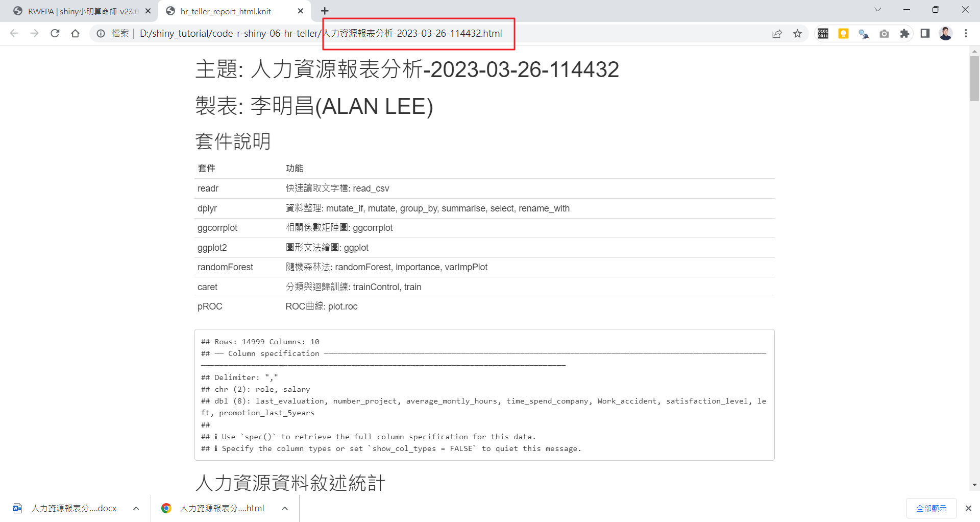Open the user profile avatar
The width and height of the screenshot is (980, 522).
tap(945, 34)
